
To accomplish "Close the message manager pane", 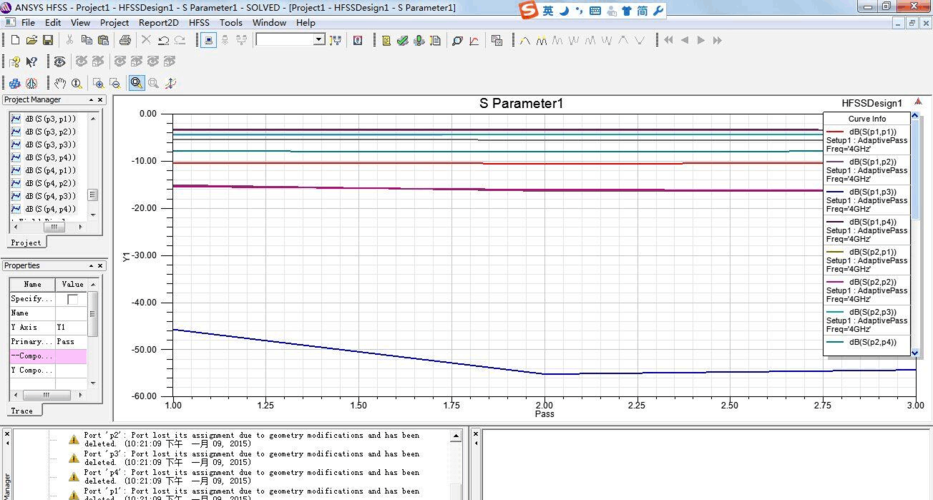I will (7, 435).
